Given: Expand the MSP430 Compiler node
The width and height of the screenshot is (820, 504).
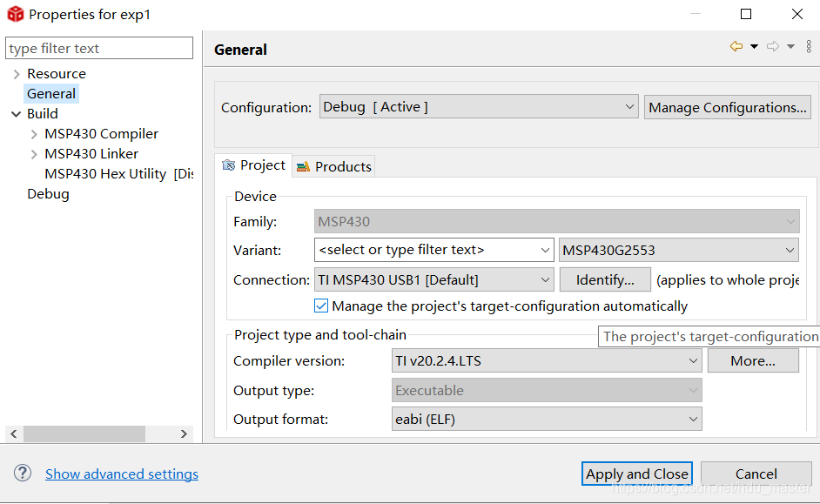Looking at the screenshot, I should pyautogui.click(x=34, y=134).
